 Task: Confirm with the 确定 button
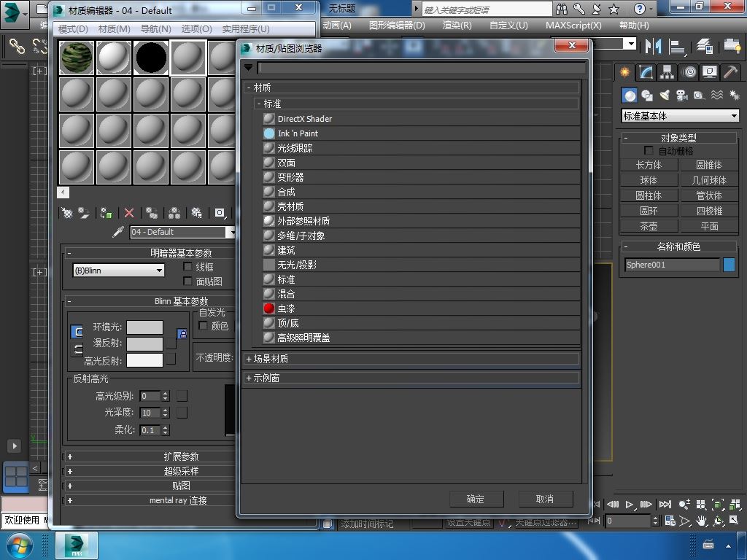click(x=476, y=499)
